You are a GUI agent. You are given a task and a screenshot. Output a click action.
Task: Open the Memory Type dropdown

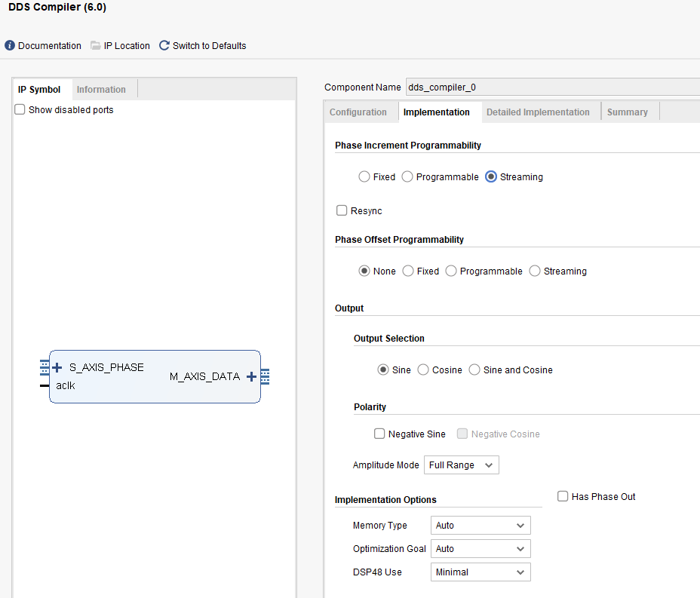[x=480, y=526]
